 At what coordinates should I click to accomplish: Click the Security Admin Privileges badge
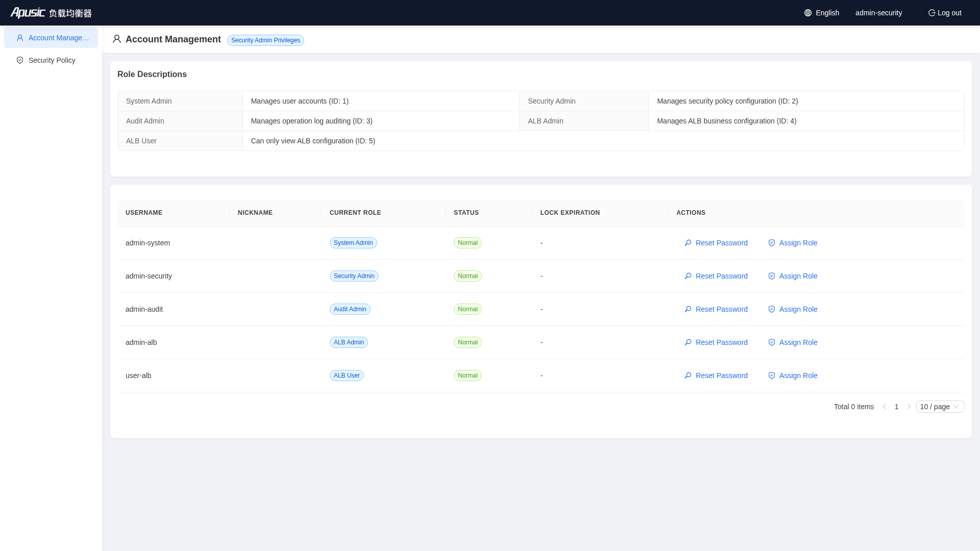(265, 40)
